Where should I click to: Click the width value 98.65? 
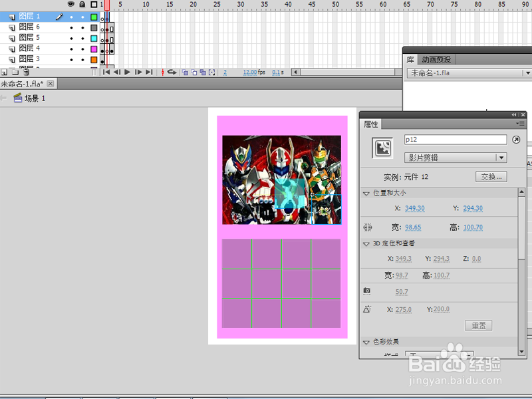413,227
